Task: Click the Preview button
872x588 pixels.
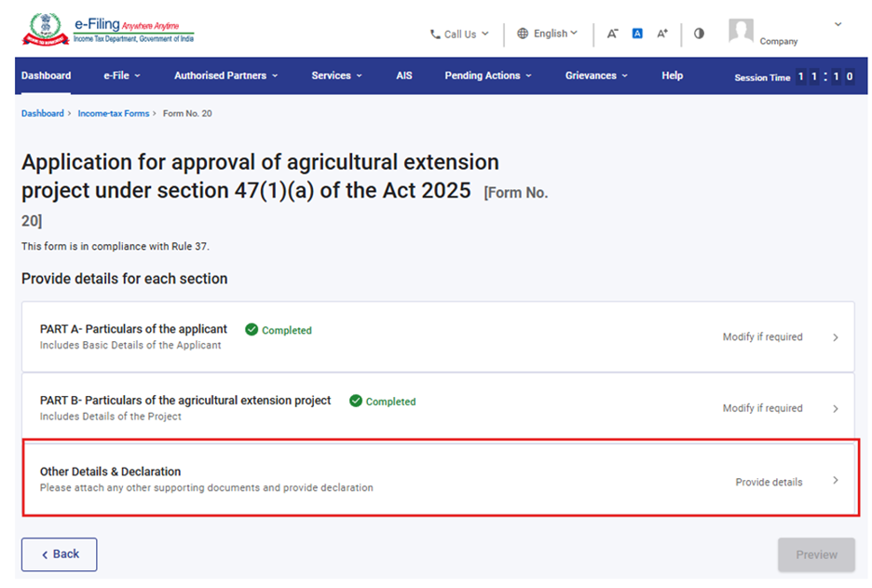Action: point(816,554)
